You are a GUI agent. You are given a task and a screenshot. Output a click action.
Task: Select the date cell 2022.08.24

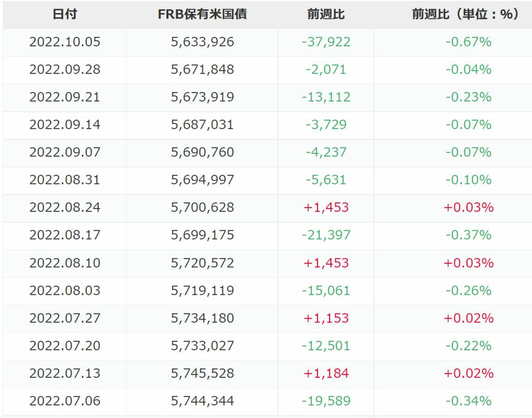pyautogui.click(x=65, y=207)
